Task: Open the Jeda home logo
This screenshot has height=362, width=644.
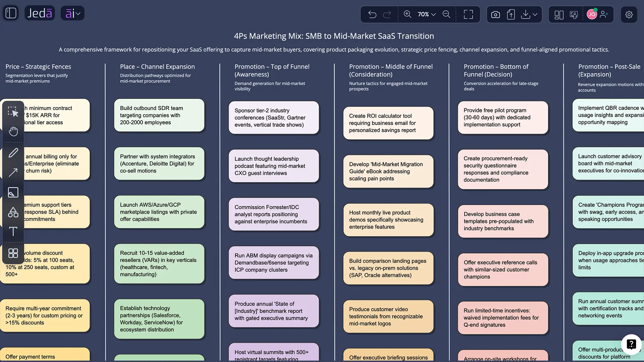Action: 40,13
